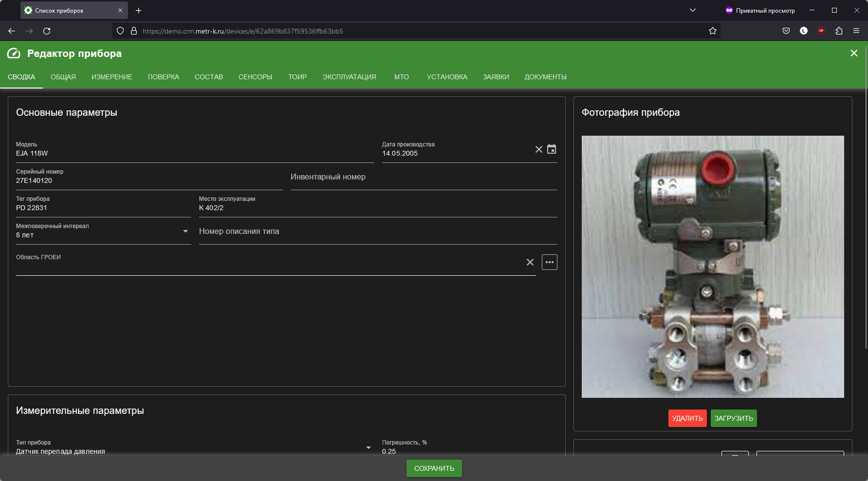Open the Firefox application menu
The image size is (868, 481).
[x=856, y=31]
